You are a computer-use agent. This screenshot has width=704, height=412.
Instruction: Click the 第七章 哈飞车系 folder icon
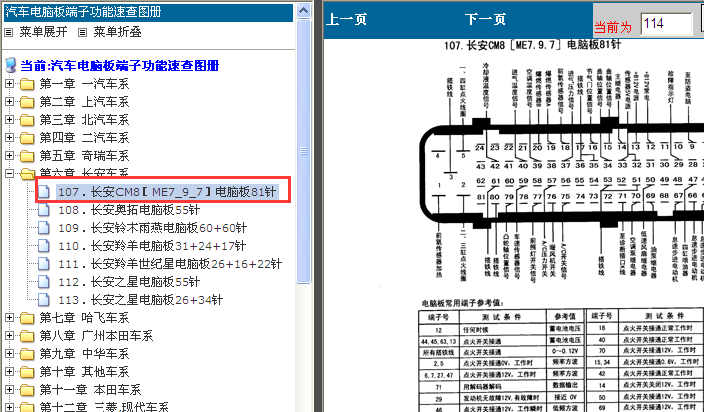point(27,318)
